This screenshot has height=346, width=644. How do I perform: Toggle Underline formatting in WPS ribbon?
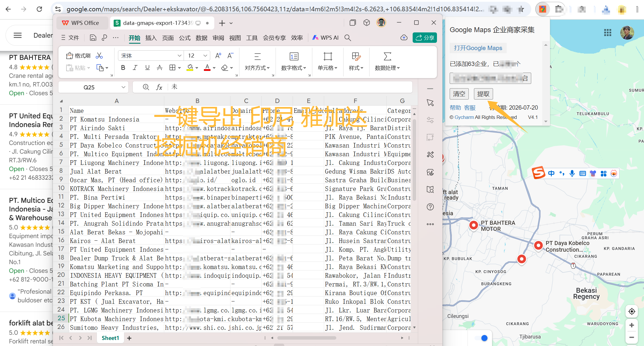pyautogui.click(x=147, y=68)
